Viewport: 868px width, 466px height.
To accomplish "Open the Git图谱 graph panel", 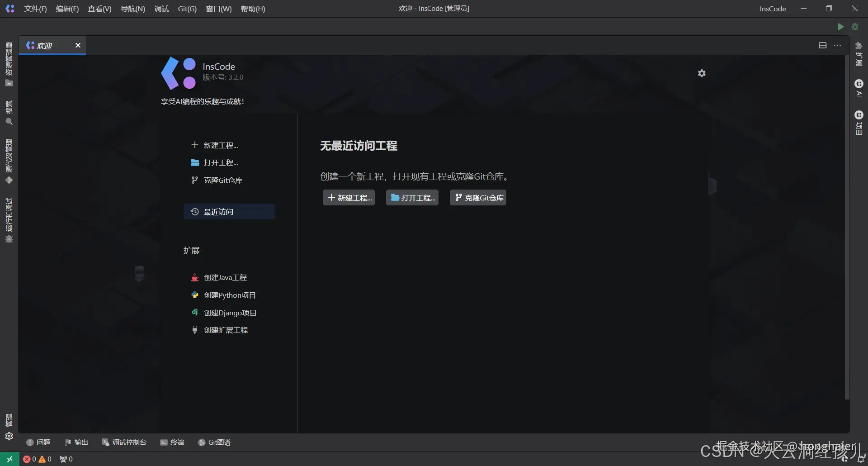I will (215, 442).
